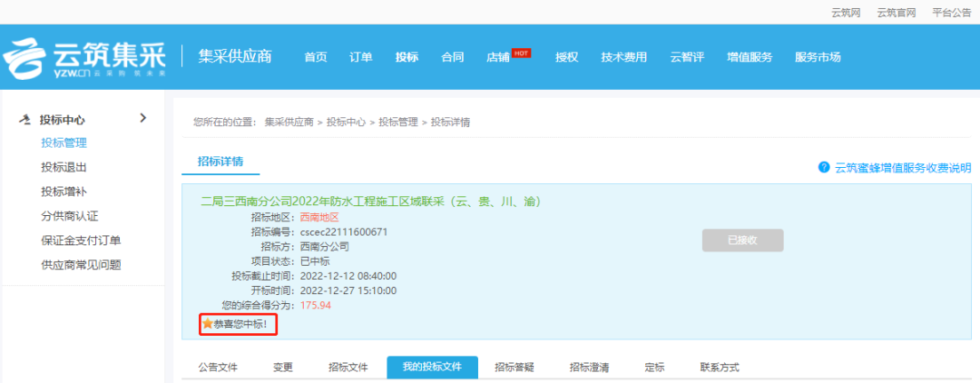Click 平台公告 link at top right

tap(952, 12)
